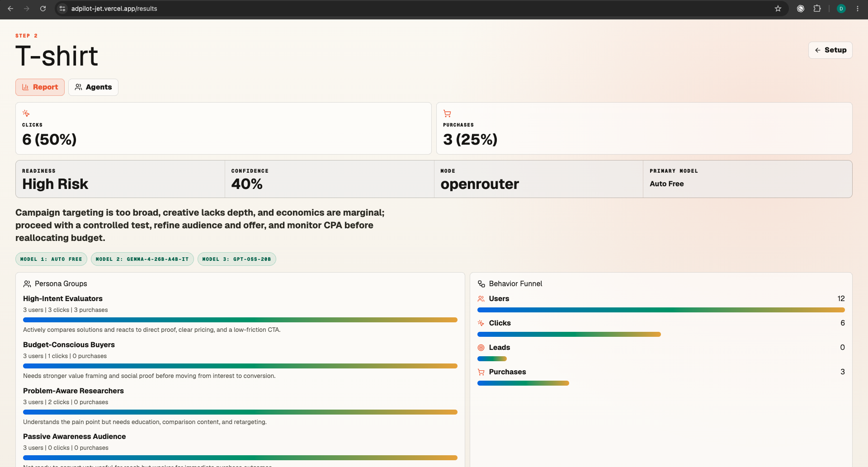The width and height of the screenshot is (868, 467).
Task: Click the browser forward arrow
Action: pos(27,9)
